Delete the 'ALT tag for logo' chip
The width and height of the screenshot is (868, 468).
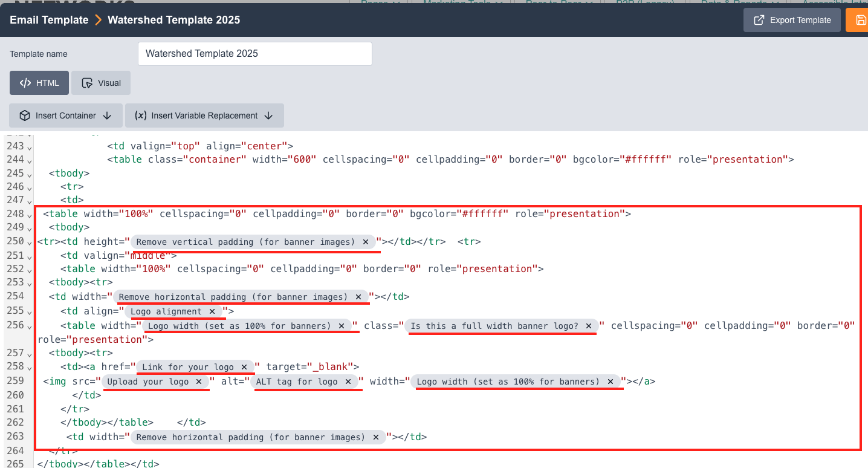(x=348, y=382)
